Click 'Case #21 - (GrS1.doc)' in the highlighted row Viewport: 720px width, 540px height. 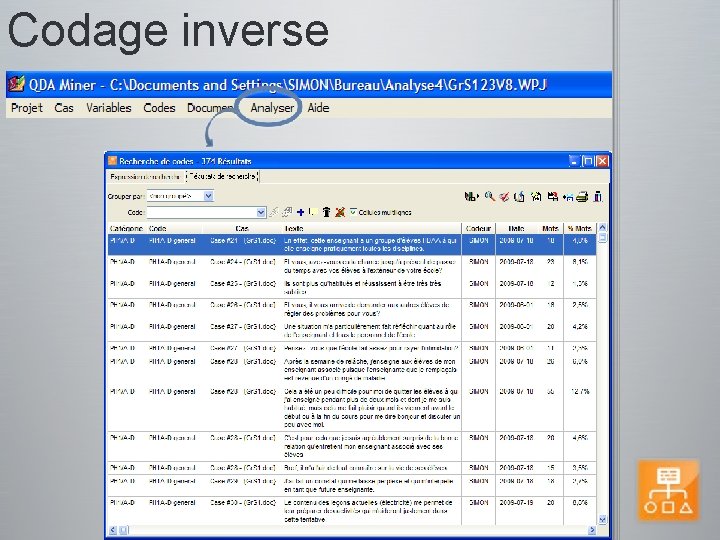click(x=243, y=240)
